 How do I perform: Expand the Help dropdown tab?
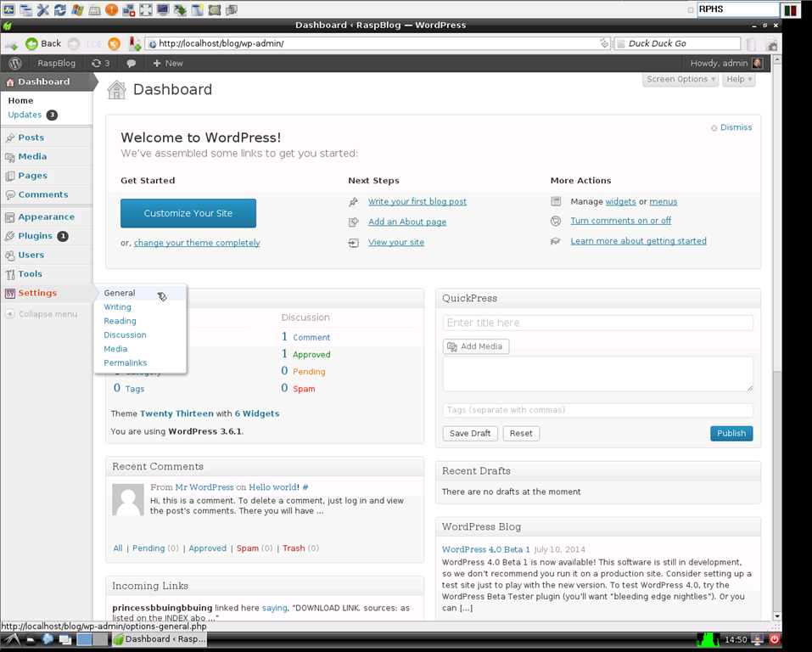[740, 79]
